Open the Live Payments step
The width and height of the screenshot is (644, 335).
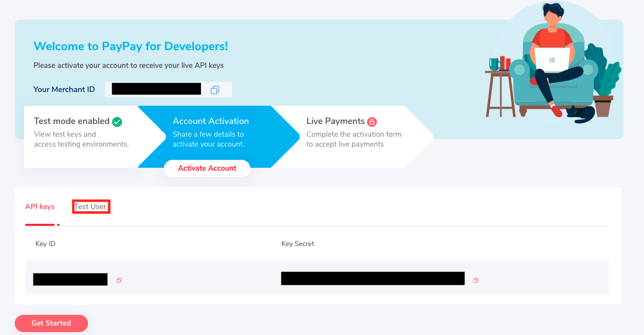(352, 137)
